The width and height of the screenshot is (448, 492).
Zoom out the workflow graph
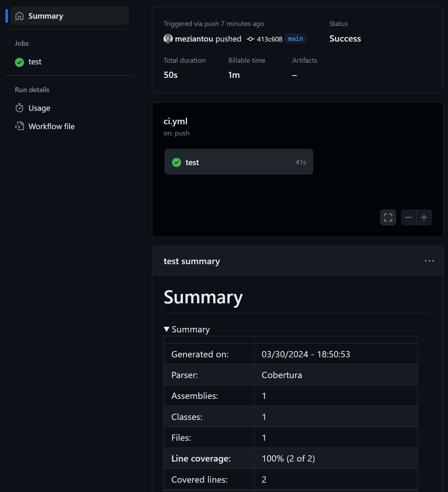click(x=409, y=217)
